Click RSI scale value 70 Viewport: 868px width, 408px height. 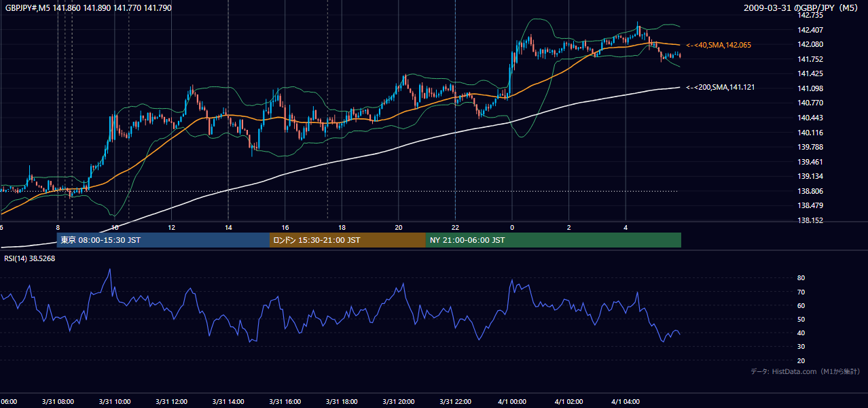point(801,292)
